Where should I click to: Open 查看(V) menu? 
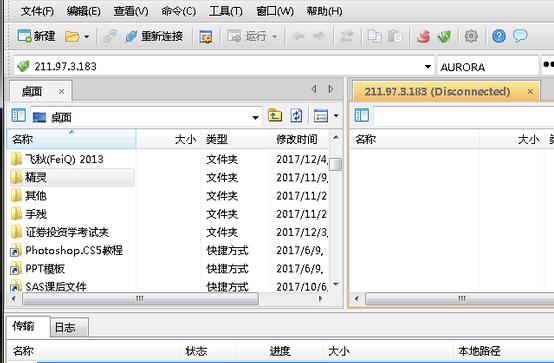point(131,11)
